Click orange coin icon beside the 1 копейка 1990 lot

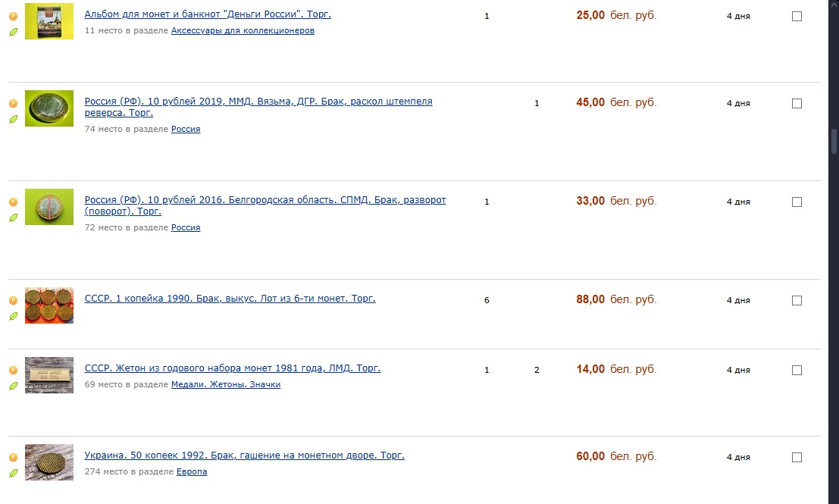(13, 301)
